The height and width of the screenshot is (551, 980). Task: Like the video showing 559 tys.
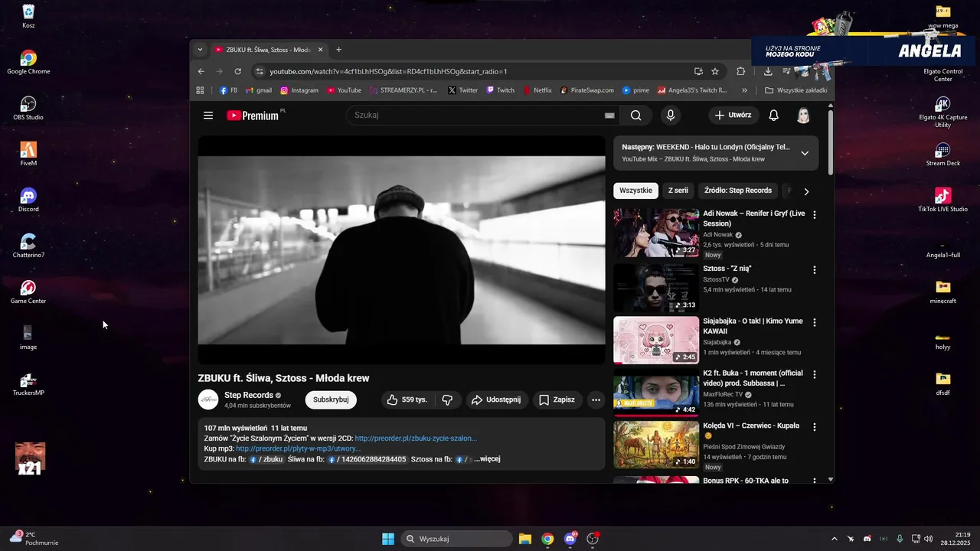(x=407, y=399)
